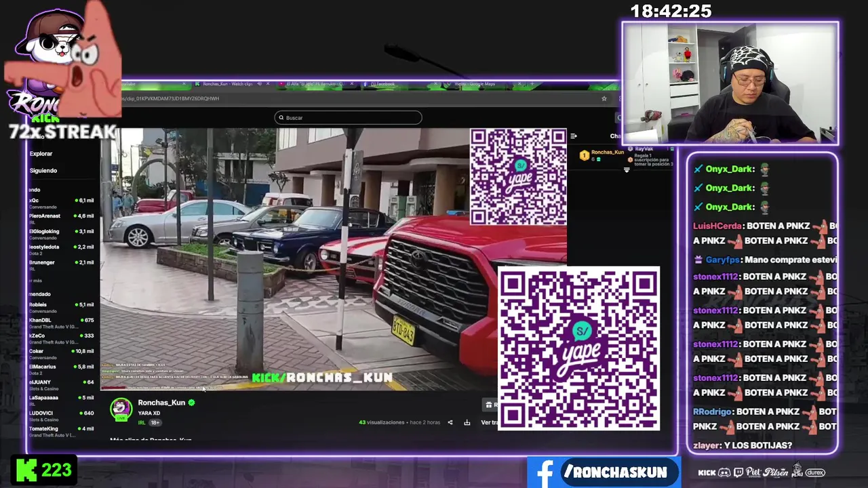Click Ronchas_Kun top gifter in leaderboard
This screenshot has width=868, height=488.
(601, 155)
